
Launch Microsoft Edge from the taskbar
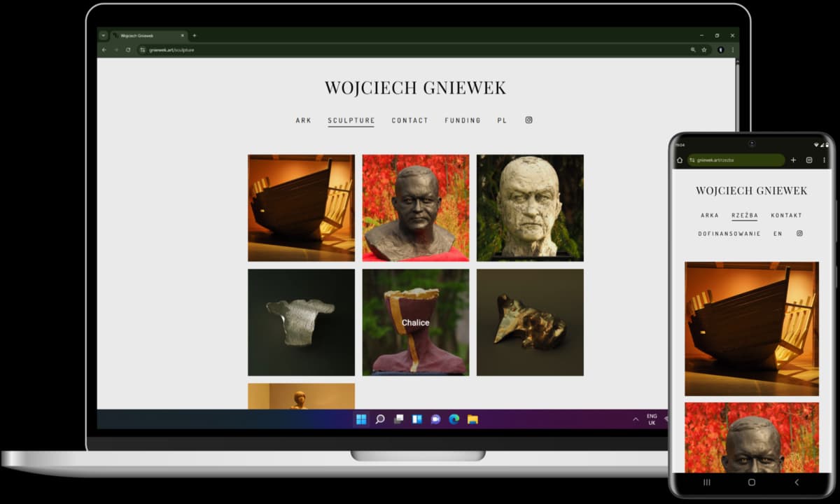point(454,419)
